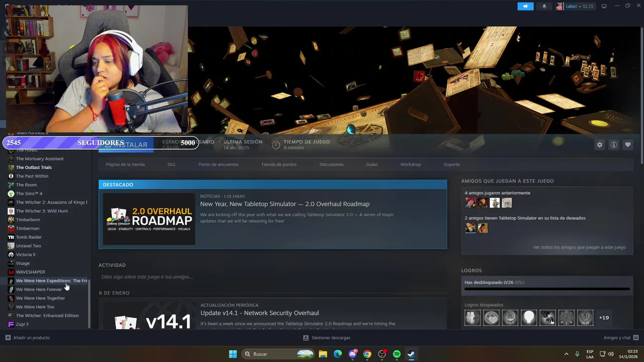Open the Workshop tab
Image resolution: width=644 pixels, height=362 pixels.
tap(411, 164)
